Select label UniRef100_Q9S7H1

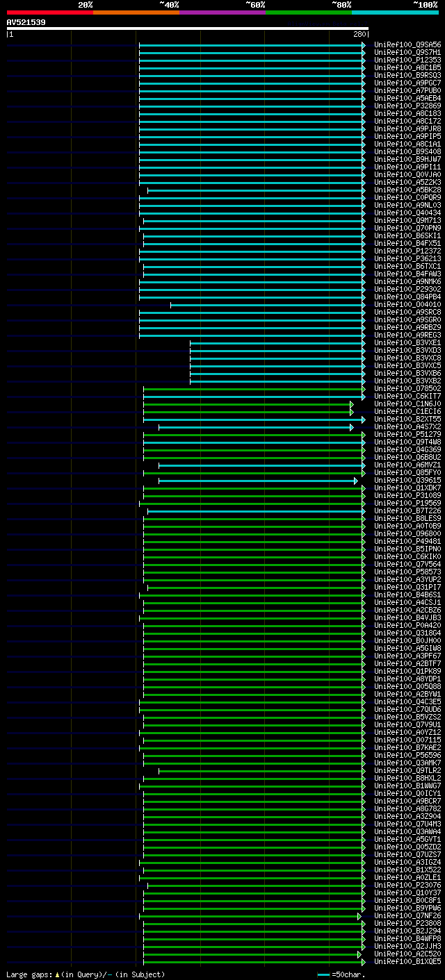[407, 52]
